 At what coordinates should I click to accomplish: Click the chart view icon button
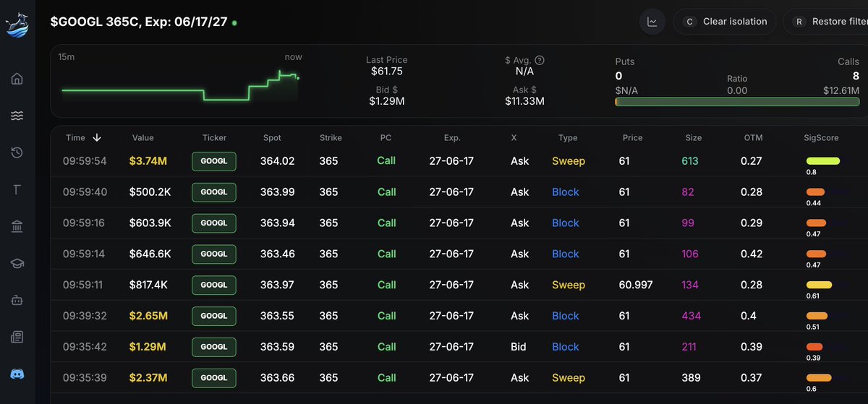(x=652, y=22)
